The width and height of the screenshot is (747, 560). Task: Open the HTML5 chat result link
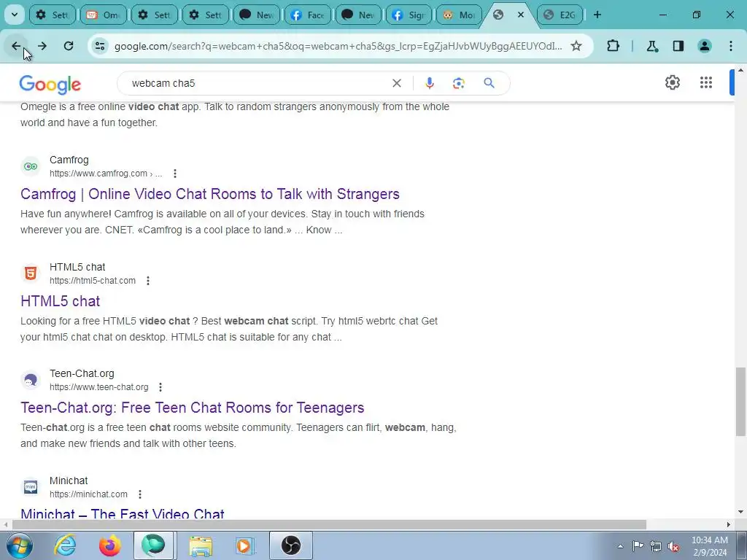[x=60, y=301]
